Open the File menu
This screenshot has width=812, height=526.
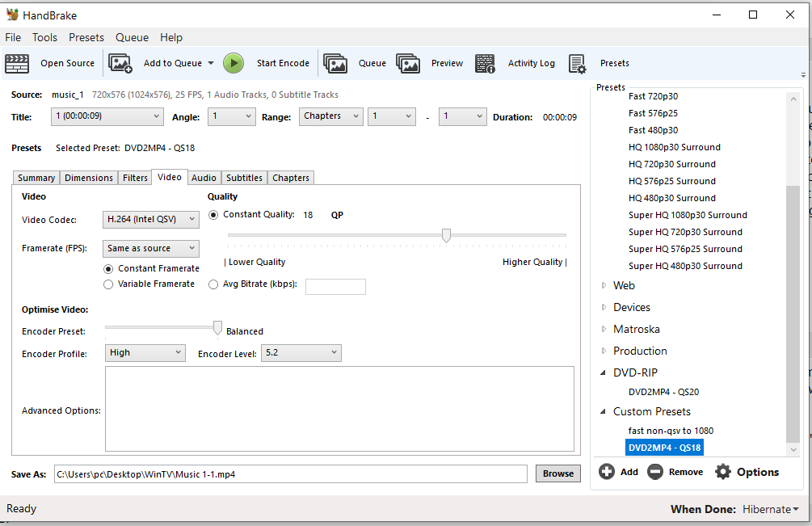point(13,37)
